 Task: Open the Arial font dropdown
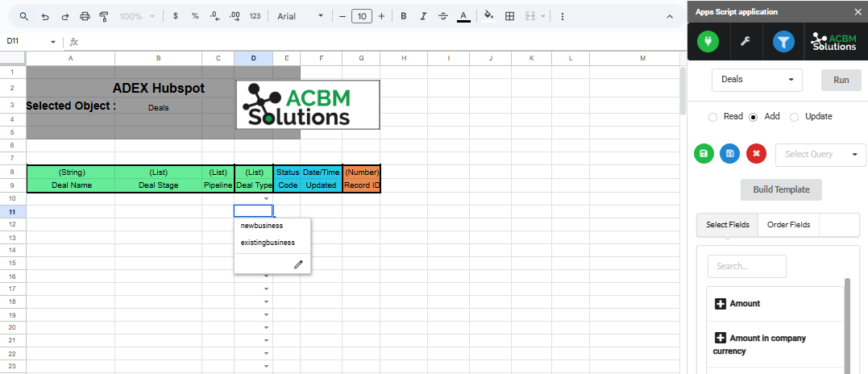[x=300, y=17]
